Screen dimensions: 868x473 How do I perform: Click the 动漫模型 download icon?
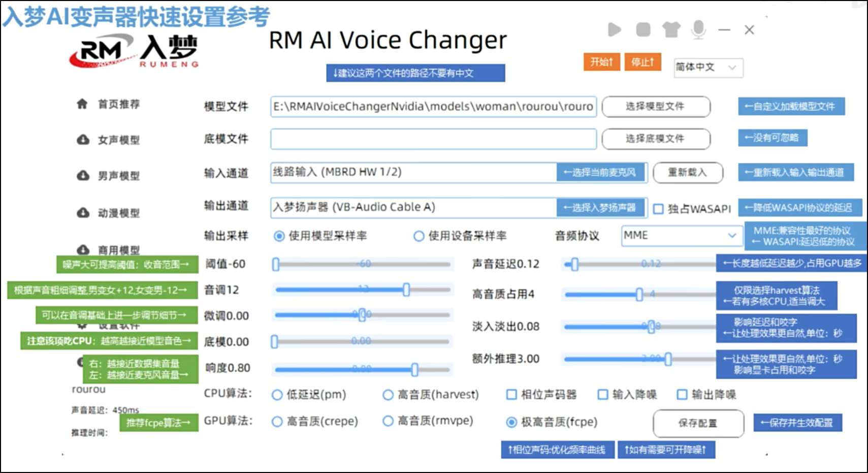click(83, 212)
